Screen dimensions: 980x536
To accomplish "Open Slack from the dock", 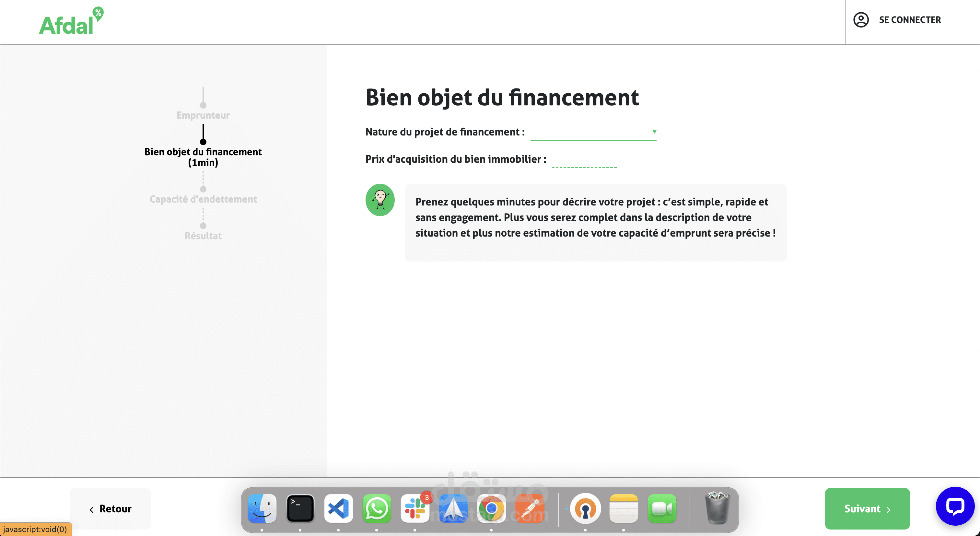I will pyautogui.click(x=415, y=508).
